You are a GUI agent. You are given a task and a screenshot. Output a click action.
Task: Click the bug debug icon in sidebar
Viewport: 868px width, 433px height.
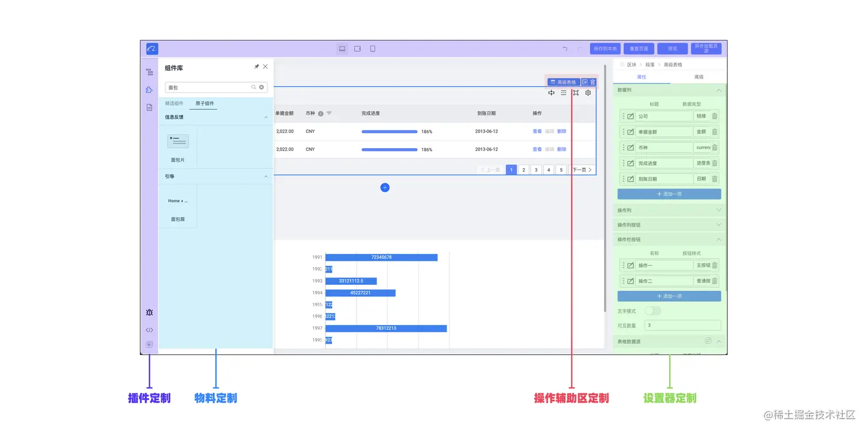tap(149, 312)
